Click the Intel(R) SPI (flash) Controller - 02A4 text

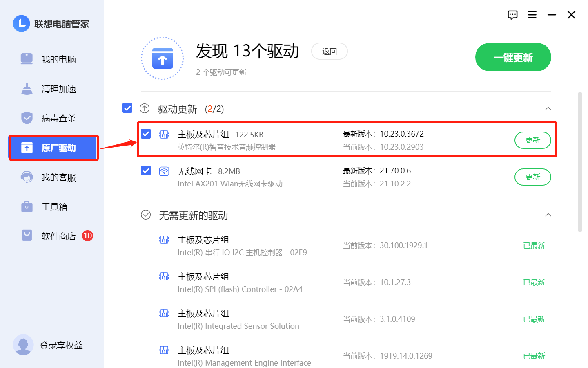pyautogui.click(x=240, y=289)
